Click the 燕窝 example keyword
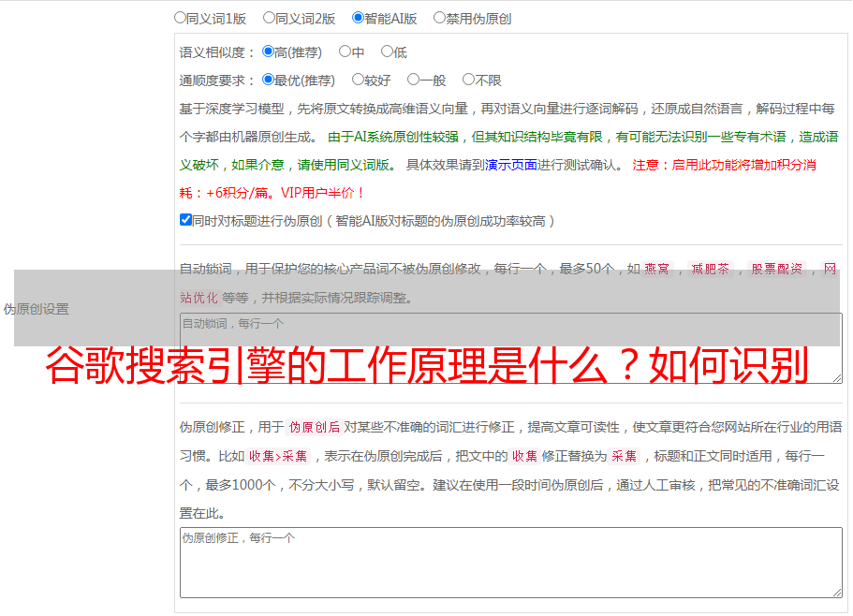This screenshot has height=616, width=853. (x=656, y=269)
